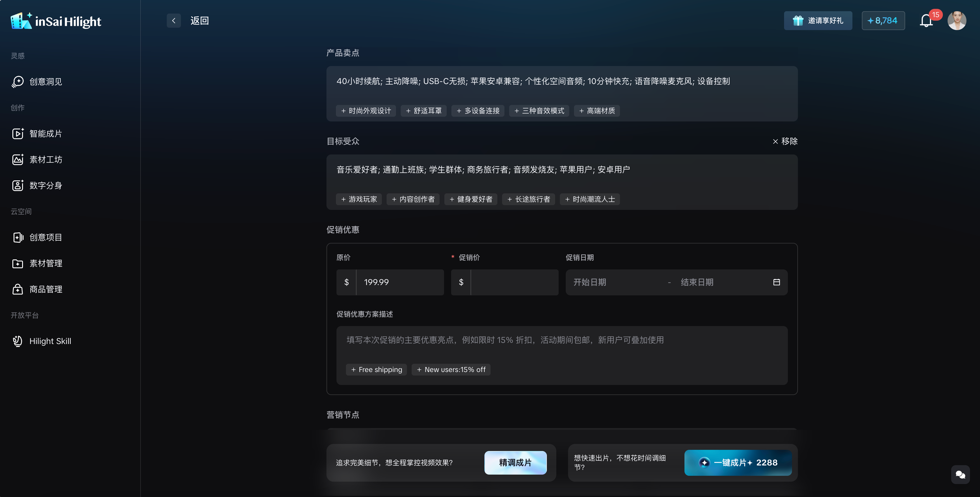Click the 开始日期 date field
Image resolution: width=980 pixels, height=497 pixels.
[x=616, y=282]
